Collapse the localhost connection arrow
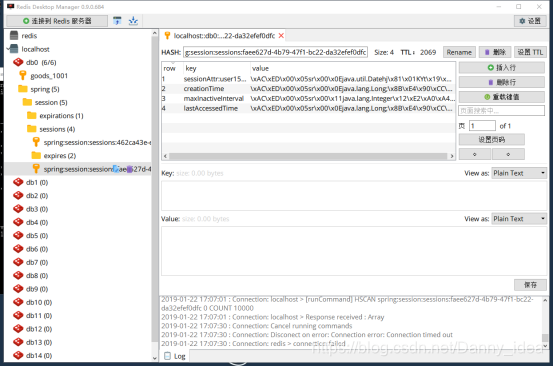553x366 pixels. tap(8, 49)
